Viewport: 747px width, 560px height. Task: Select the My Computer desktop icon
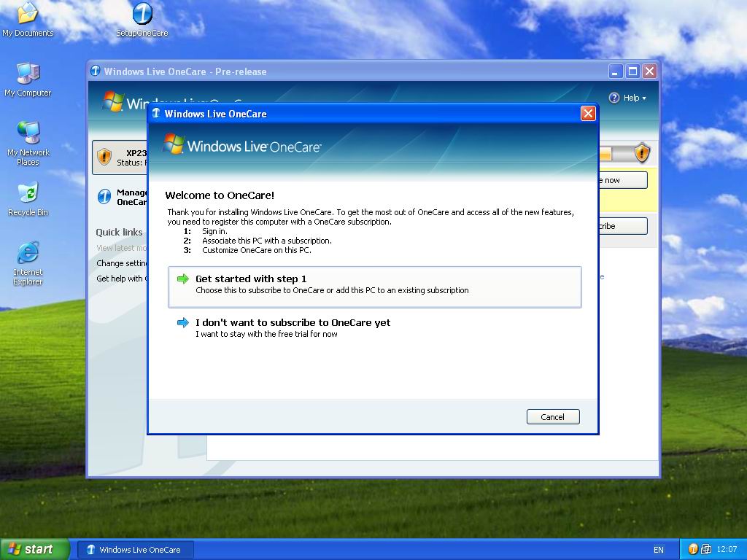click(x=28, y=79)
